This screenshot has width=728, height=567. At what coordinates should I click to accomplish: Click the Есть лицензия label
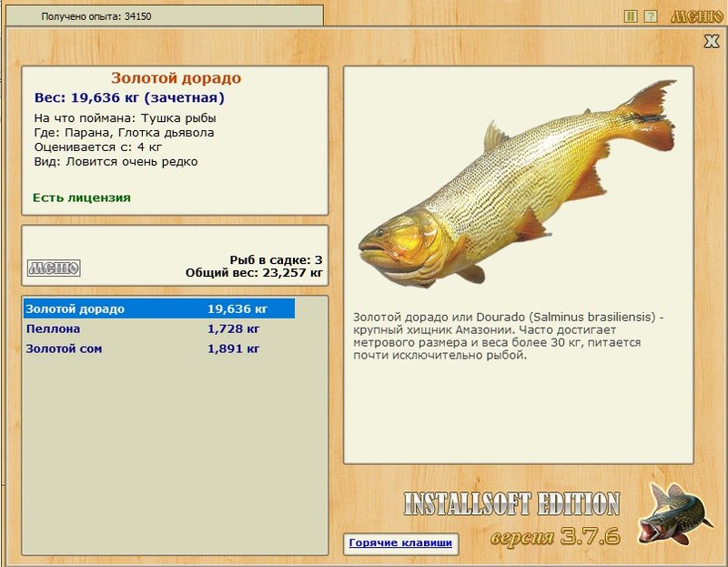tap(82, 197)
